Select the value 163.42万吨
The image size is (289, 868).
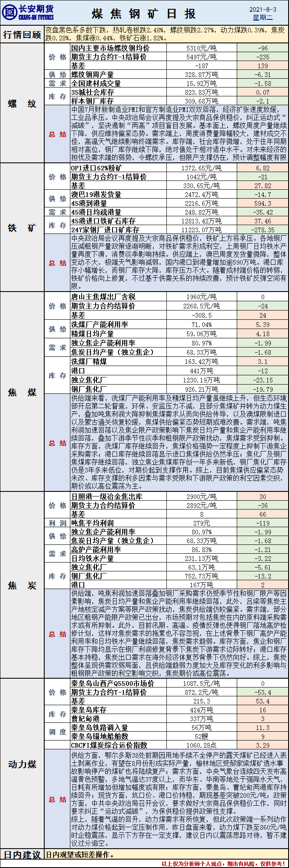[x=201, y=361]
